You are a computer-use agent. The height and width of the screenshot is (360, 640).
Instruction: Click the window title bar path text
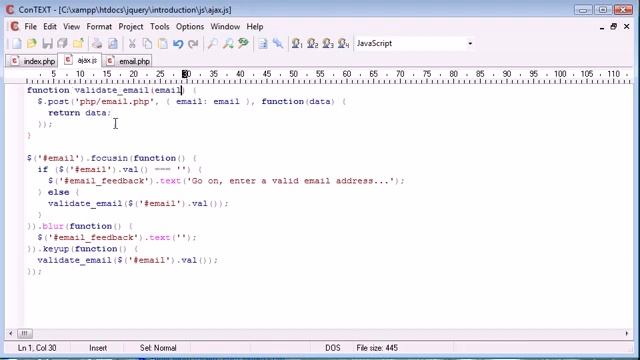click(145, 9)
